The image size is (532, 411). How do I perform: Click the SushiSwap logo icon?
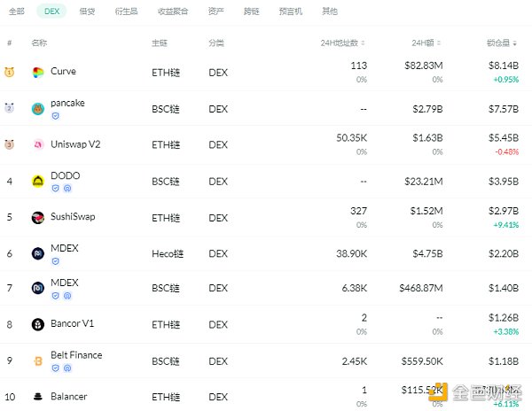[x=37, y=218]
